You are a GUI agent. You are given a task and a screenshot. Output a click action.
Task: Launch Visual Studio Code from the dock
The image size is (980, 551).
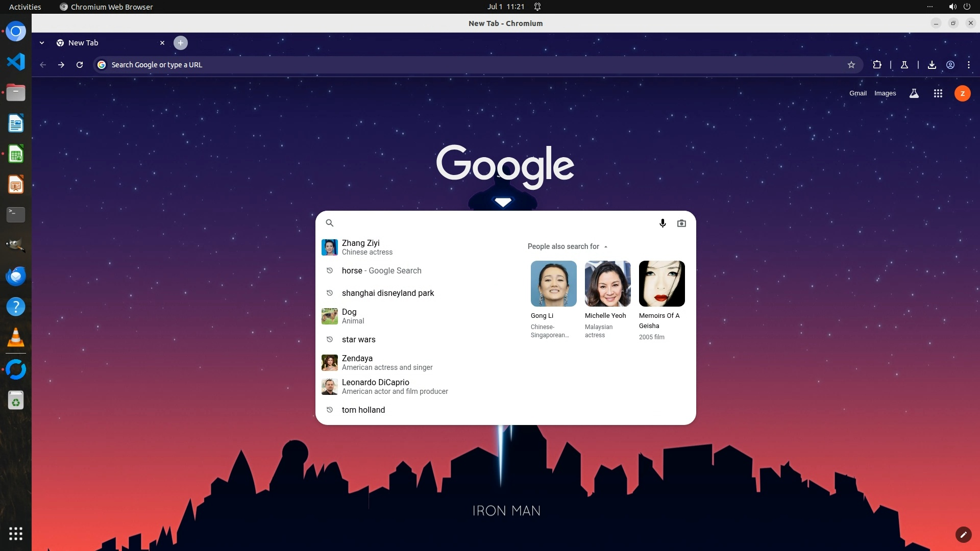[16, 62]
